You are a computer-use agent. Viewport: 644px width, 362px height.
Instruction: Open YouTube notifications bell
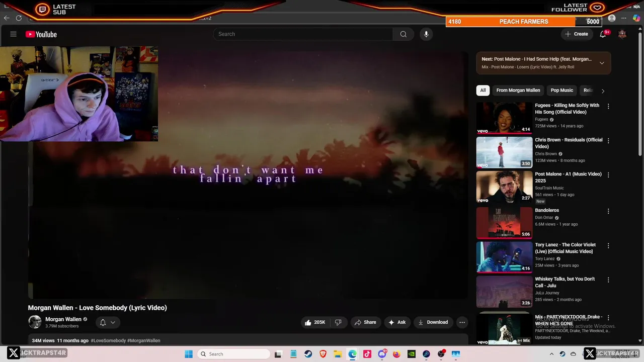[x=603, y=34]
